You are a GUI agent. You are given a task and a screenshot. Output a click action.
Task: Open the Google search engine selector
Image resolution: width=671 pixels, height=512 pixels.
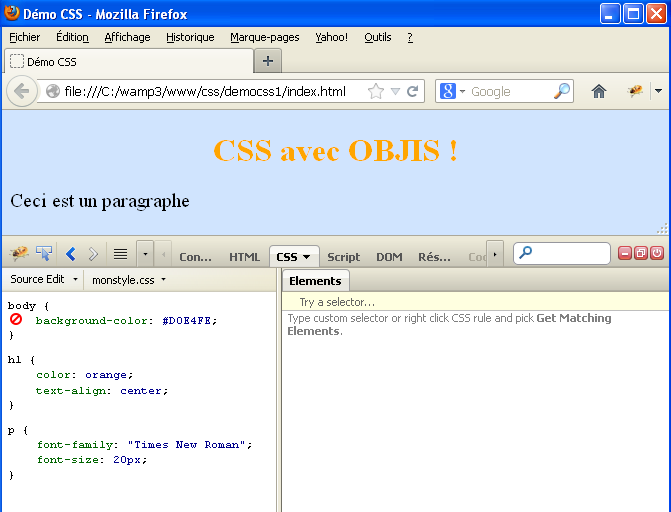click(x=451, y=91)
